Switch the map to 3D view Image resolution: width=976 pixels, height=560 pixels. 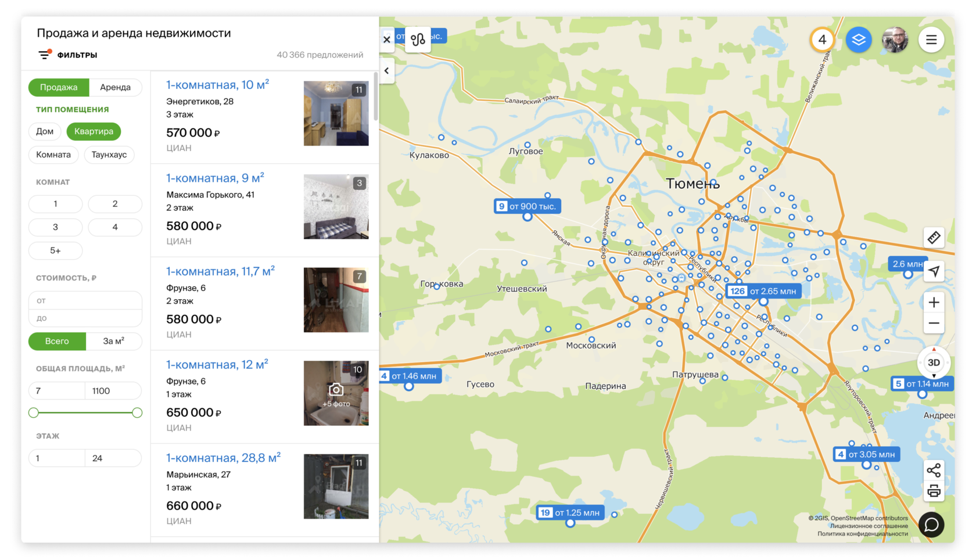[x=934, y=362]
